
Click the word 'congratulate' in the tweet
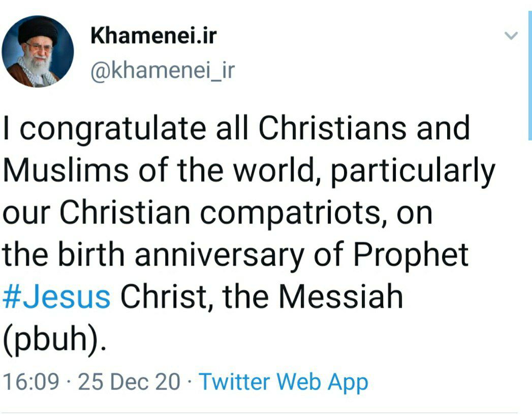pos(113,129)
